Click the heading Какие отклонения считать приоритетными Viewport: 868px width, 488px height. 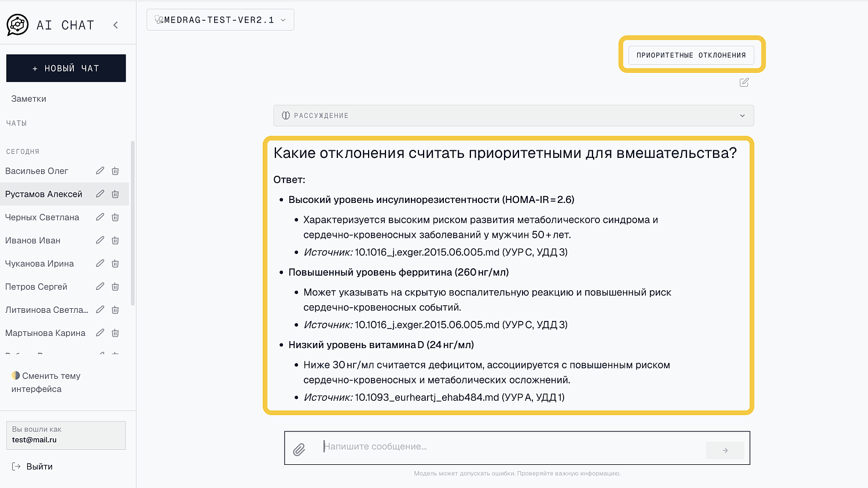click(x=505, y=153)
